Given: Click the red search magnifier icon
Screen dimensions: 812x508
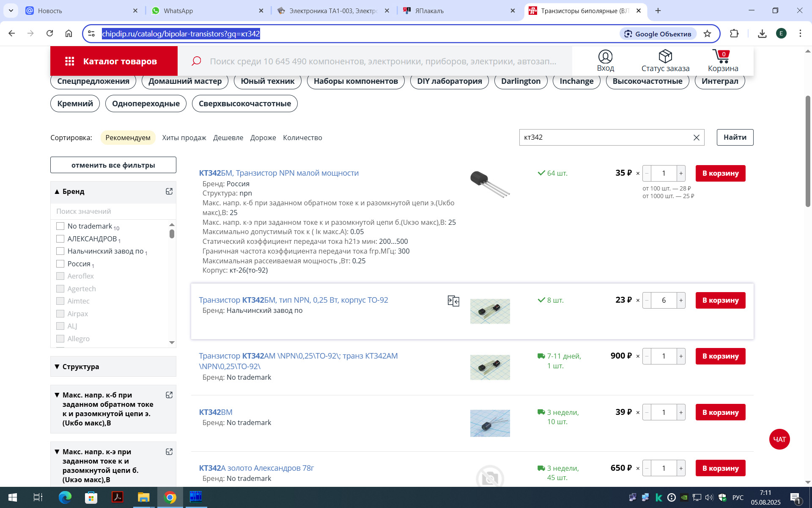Looking at the screenshot, I should tap(196, 61).
